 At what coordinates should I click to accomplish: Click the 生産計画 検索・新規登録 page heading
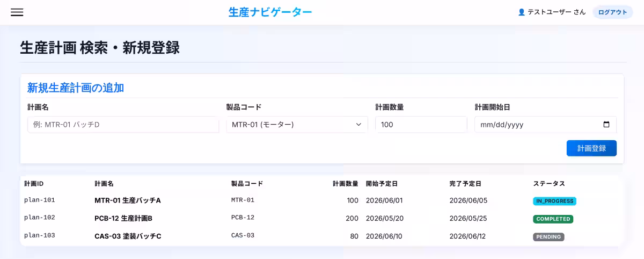(x=100, y=48)
